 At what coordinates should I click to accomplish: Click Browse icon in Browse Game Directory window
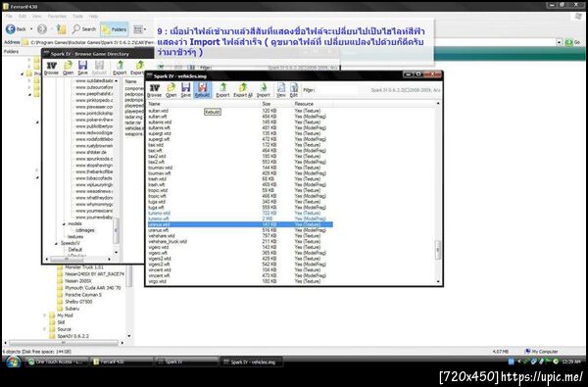[51, 68]
